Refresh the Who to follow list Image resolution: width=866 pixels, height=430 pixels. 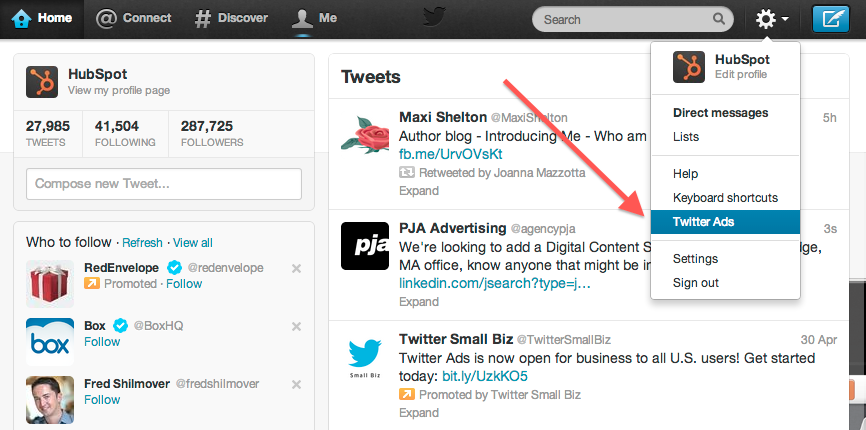click(x=142, y=243)
